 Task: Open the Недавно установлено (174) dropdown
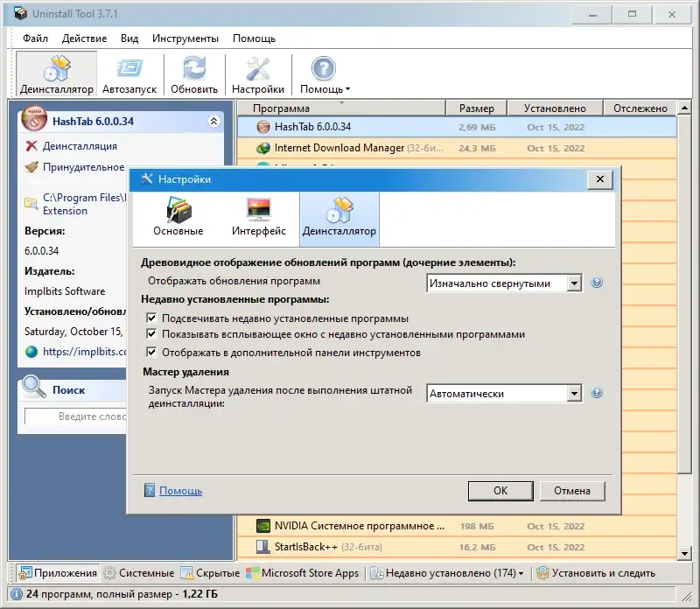451,573
